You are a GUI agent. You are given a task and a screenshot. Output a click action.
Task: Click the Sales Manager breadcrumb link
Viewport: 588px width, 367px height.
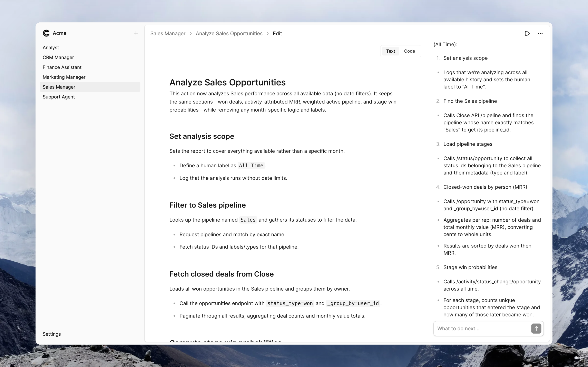[x=168, y=33]
